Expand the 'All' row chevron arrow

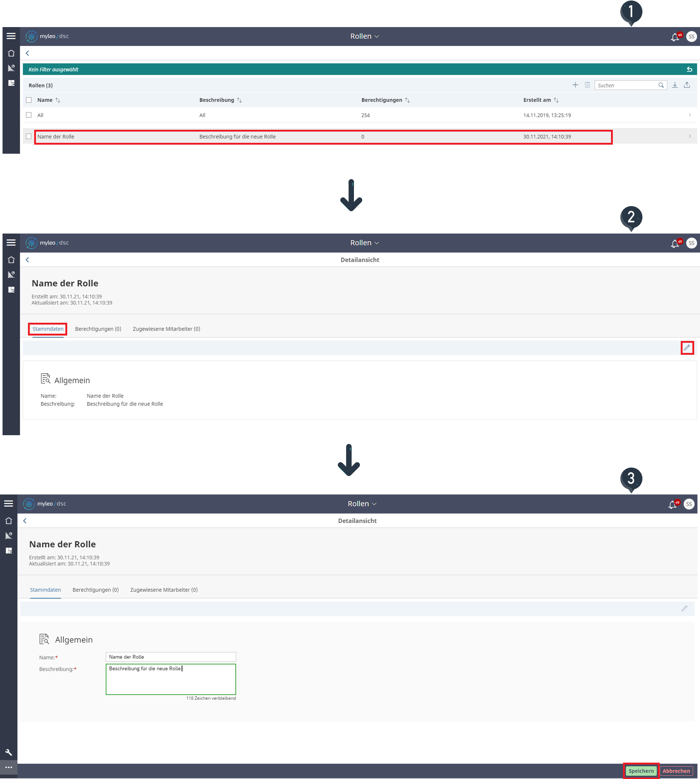690,115
